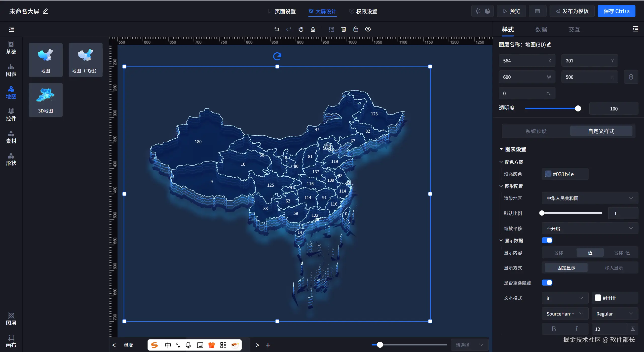Viewport: 644px width, 352px height.
Task: Switch to the 数据 tab
Action: click(x=541, y=29)
